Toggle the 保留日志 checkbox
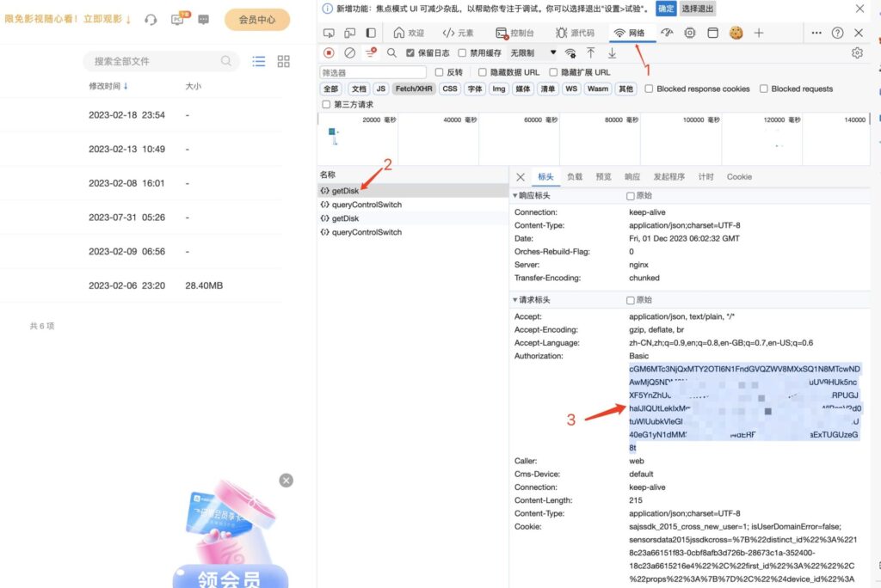This screenshot has width=881, height=588. 410,52
